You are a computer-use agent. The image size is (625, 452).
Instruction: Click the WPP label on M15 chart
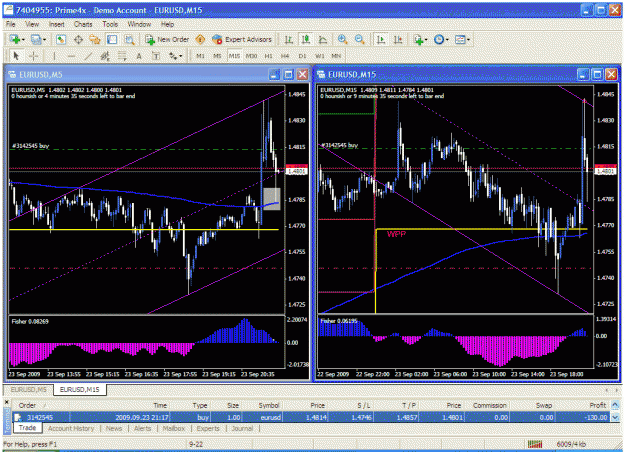396,234
